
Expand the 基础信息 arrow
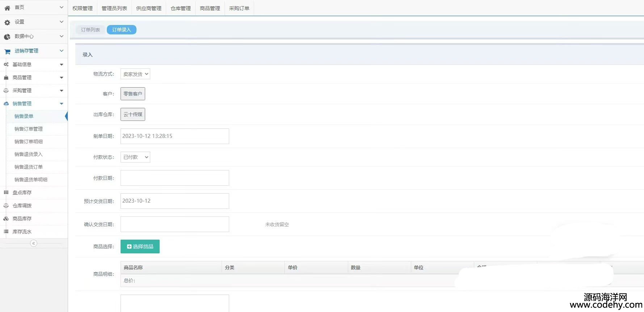coord(62,65)
